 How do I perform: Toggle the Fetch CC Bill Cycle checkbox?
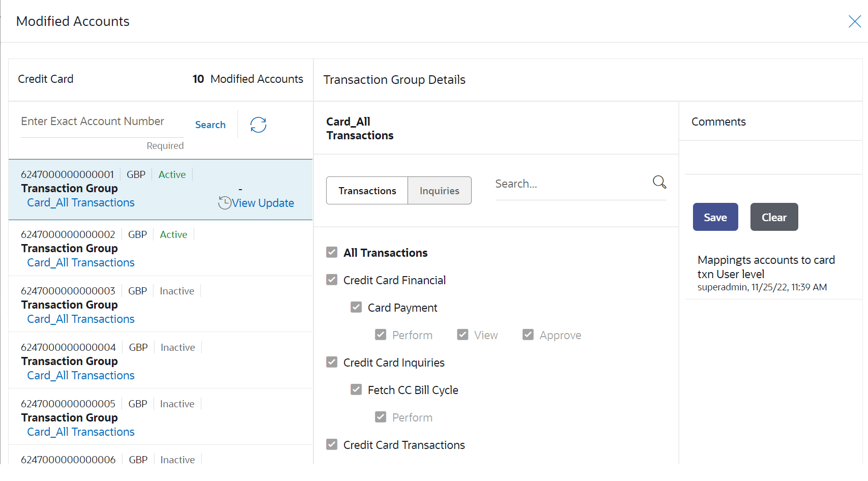tap(356, 390)
